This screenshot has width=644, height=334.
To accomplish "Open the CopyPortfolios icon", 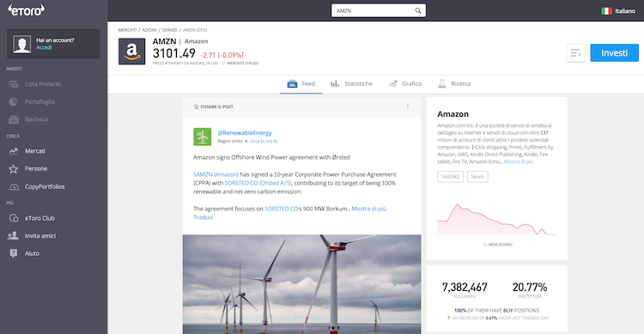I will click(x=14, y=186).
